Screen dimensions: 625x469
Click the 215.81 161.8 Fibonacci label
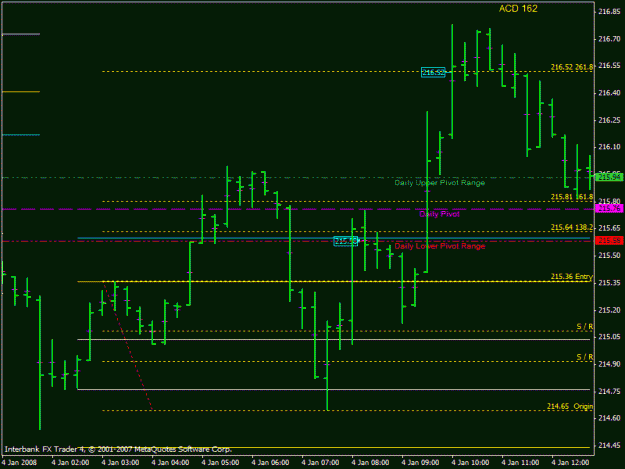point(572,197)
